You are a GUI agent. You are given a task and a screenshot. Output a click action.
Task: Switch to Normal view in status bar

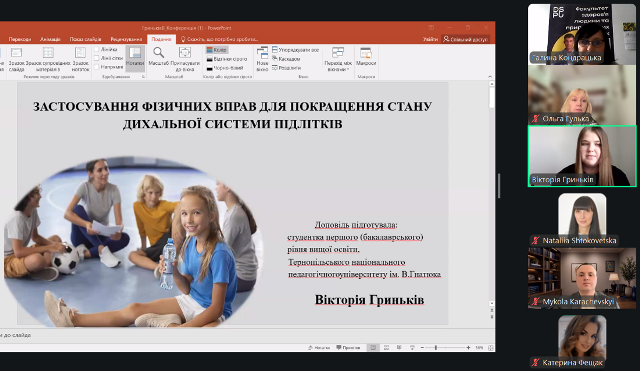pyautogui.click(x=373, y=348)
